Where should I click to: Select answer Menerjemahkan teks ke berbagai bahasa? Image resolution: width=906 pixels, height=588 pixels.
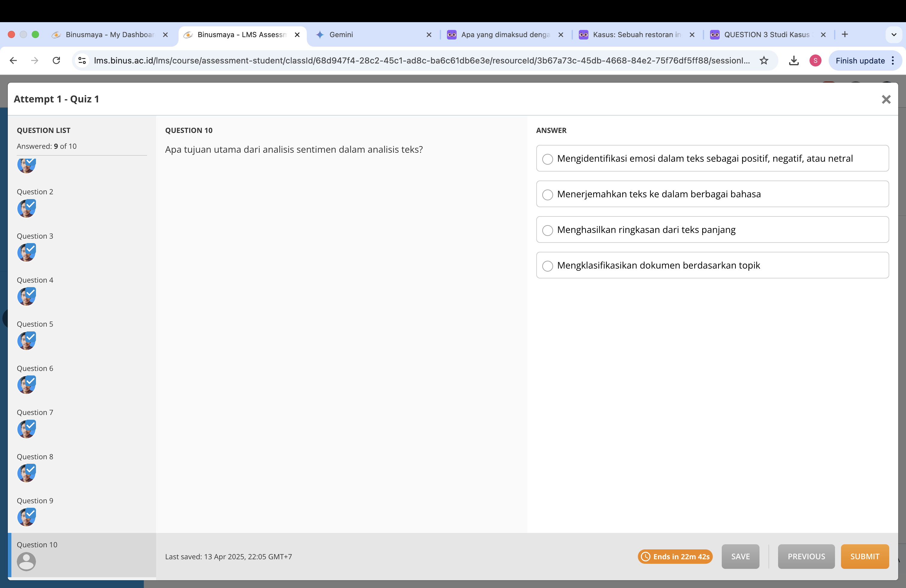712,194
